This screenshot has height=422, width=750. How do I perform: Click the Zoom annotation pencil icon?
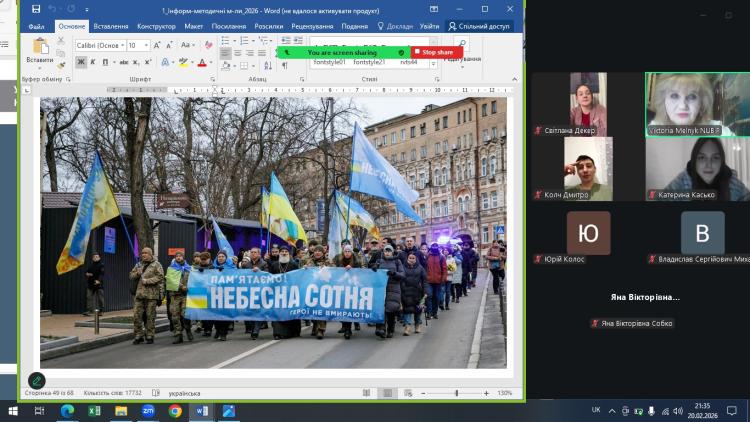(36, 381)
